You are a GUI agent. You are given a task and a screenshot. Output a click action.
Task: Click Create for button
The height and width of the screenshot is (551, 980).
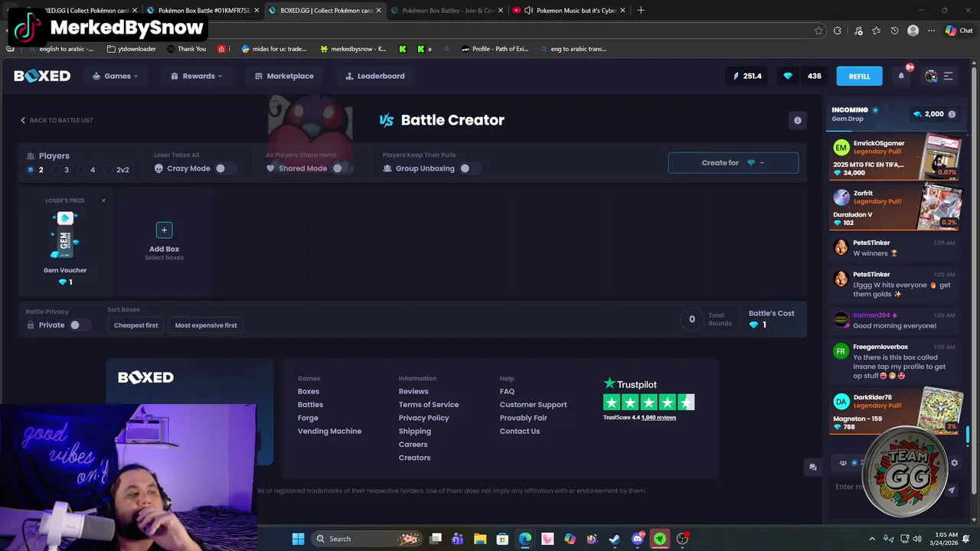click(733, 162)
